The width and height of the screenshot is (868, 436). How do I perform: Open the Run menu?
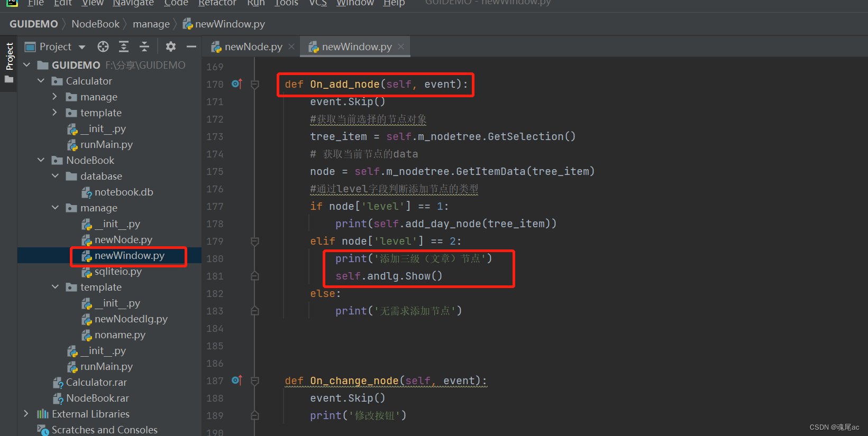(x=256, y=3)
